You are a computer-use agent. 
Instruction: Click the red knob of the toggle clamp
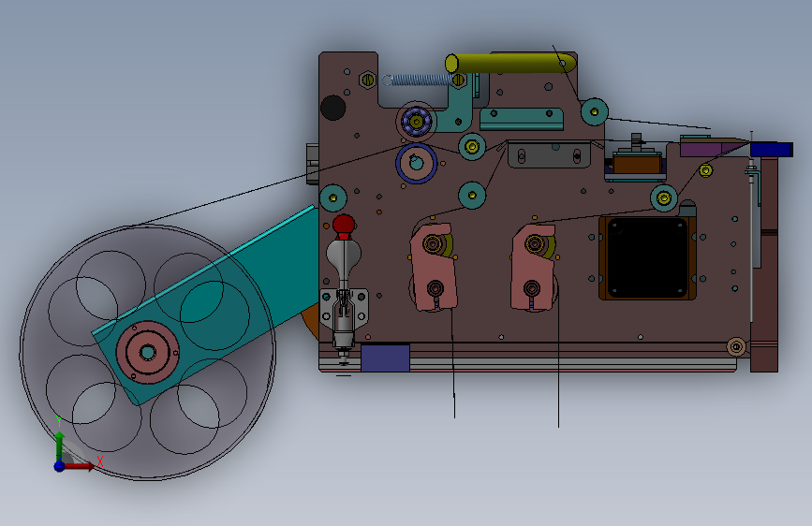click(344, 226)
